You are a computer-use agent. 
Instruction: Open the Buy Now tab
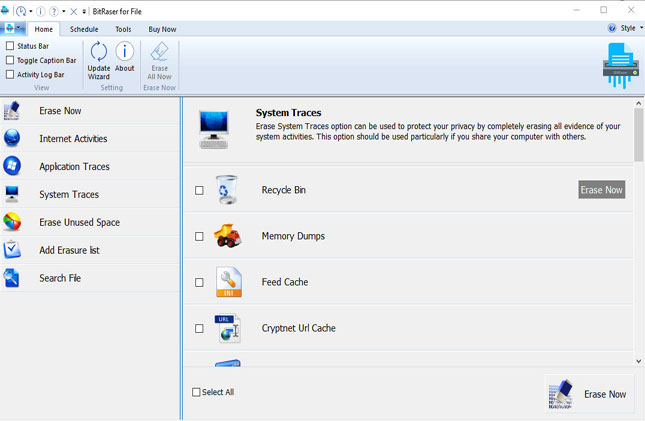[162, 29]
